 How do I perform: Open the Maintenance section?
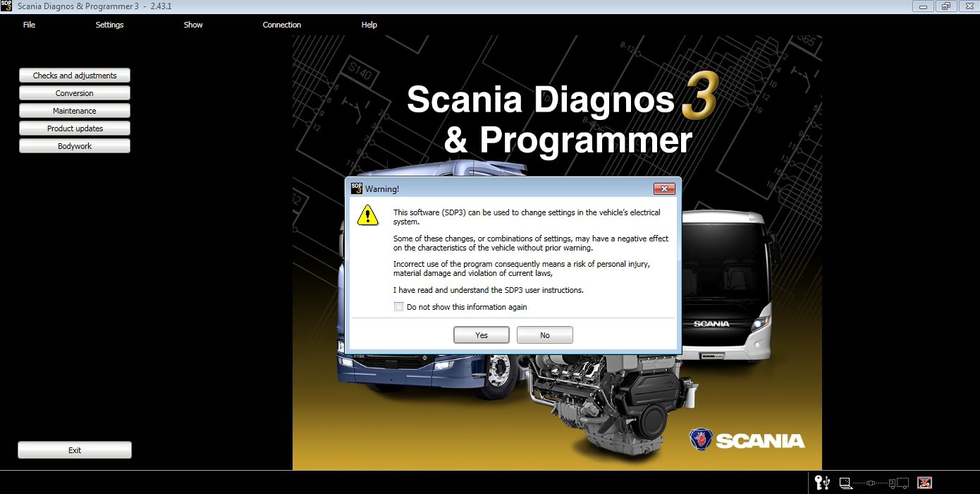(74, 110)
